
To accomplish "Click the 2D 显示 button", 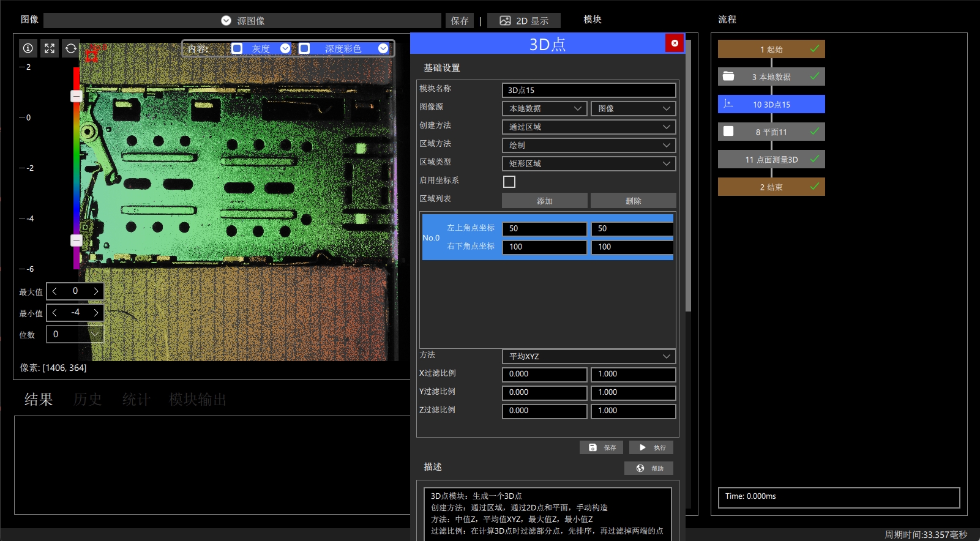I will point(524,21).
